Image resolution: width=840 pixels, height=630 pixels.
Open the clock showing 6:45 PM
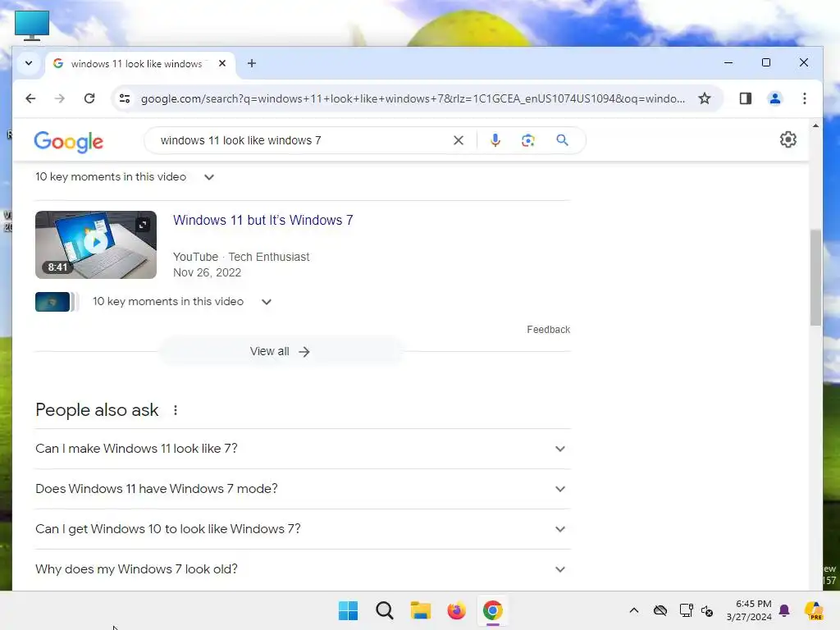749,610
